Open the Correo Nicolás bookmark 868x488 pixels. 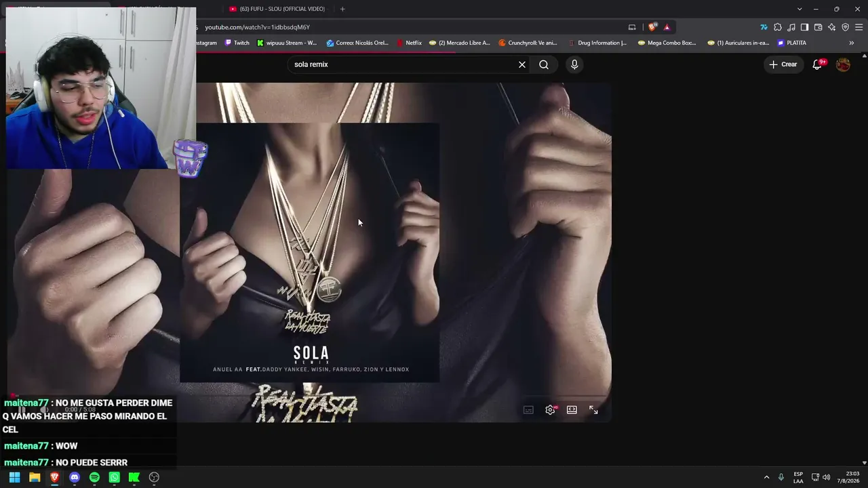(x=357, y=43)
